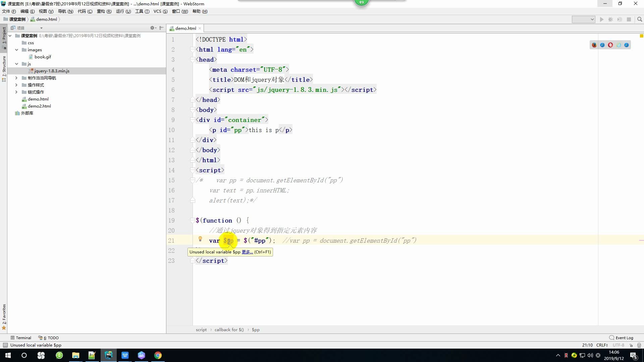This screenshot has height=362, width=644.
Task: Click the 更多... link in tooltip
Action: [x=247, y=252]
